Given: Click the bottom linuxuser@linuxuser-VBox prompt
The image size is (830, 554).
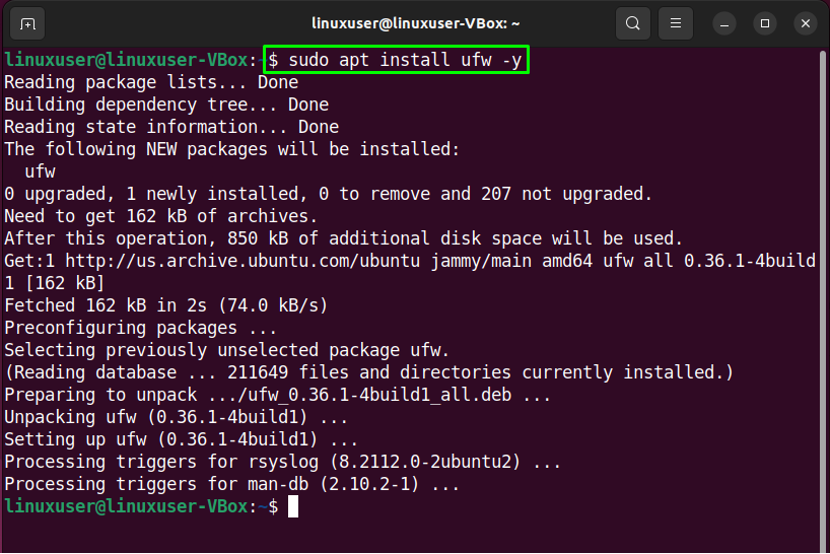Looking at the screenshot, I should [141, 507].
